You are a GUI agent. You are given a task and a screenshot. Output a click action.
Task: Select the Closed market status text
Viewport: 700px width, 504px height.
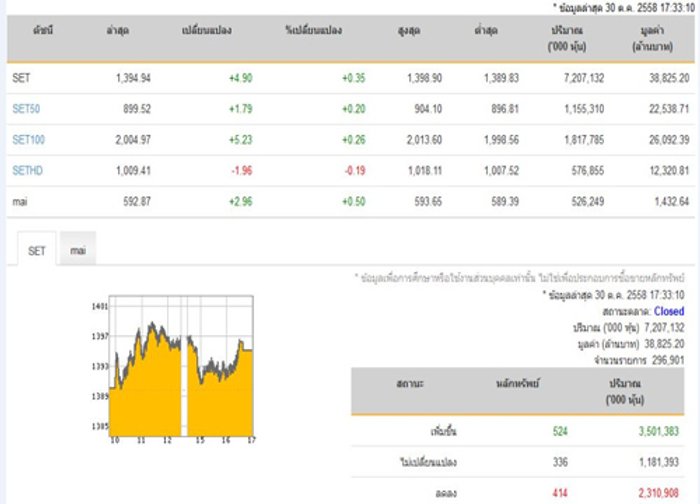pyautogui.click(x=669, y=311)
